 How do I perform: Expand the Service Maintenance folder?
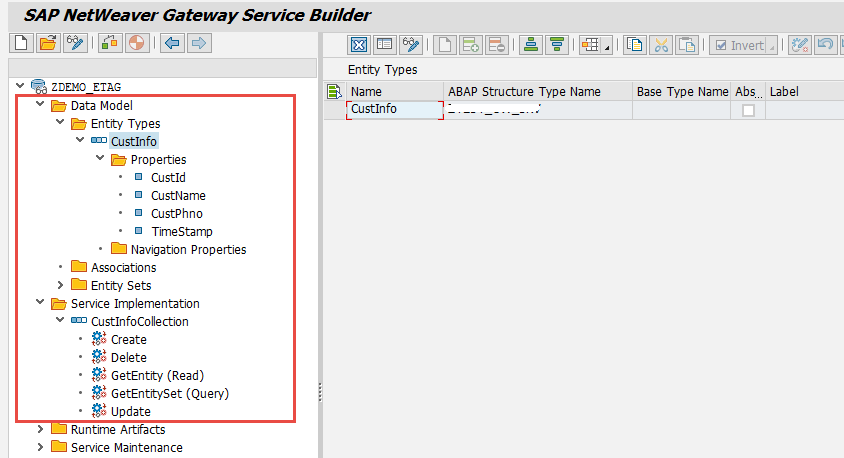click(40, 447)
